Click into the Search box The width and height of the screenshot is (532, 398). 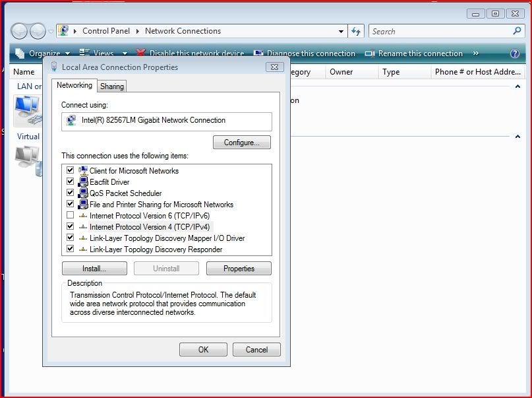pyautogui.click(x=441, y=31)
